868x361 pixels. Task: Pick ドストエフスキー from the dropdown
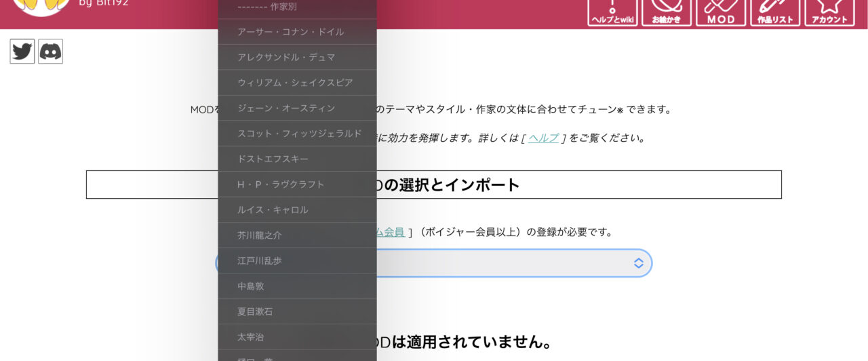coord(297,159)
